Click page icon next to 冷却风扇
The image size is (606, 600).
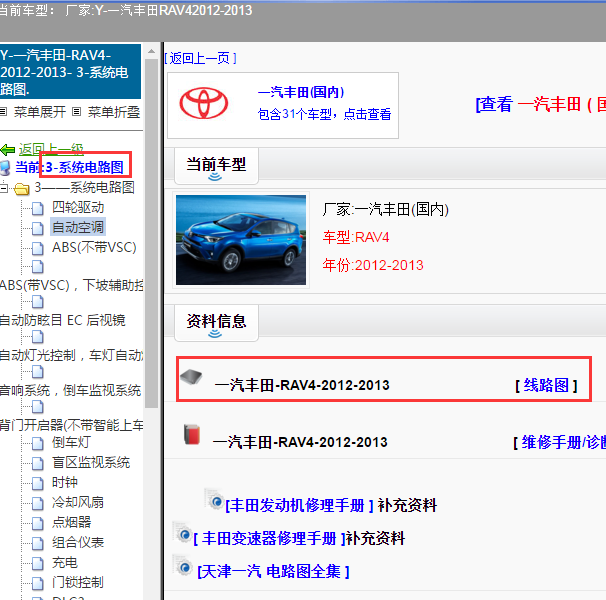(37, 503)
